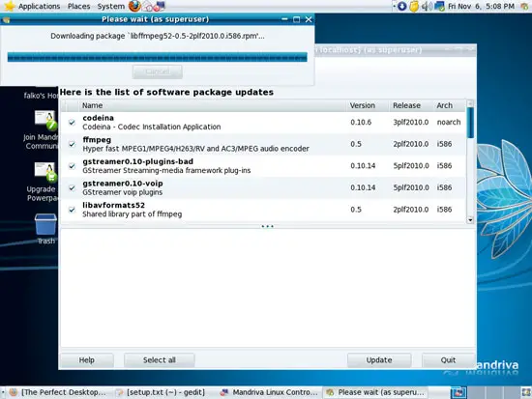532x399 pixels.
Task: Switch to setup.txt gedit taskbar item
Action: tap(162, 392)
